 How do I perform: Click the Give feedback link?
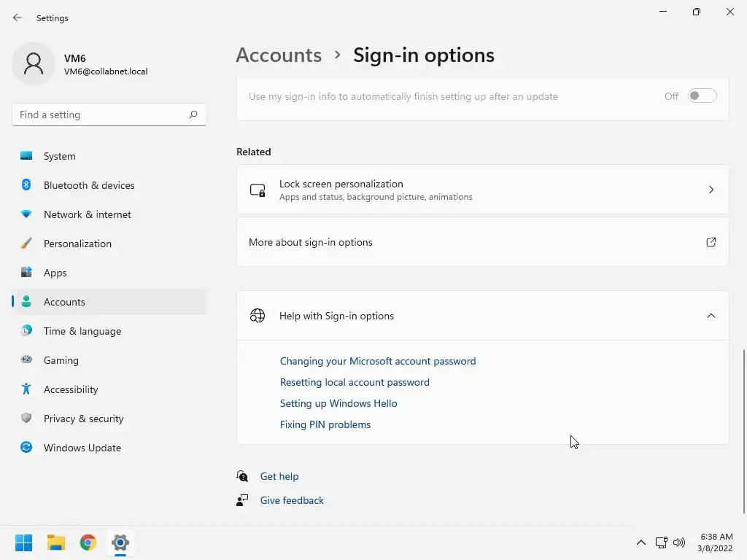coord(292,500)
